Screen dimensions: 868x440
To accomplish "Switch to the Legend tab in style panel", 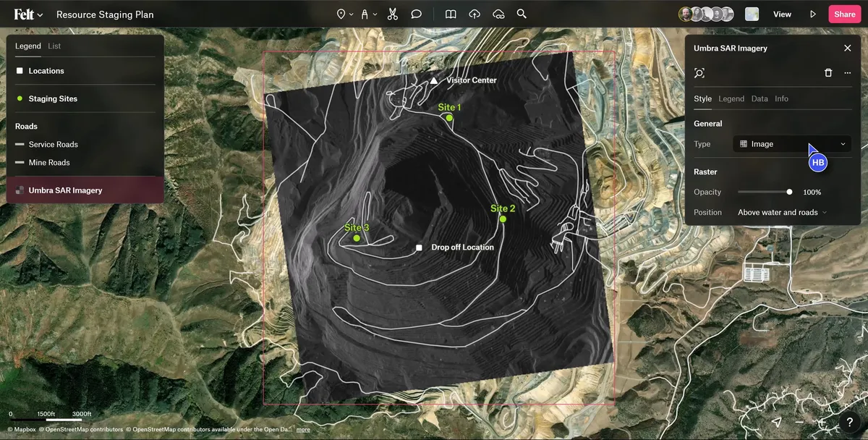I will 731,98.
